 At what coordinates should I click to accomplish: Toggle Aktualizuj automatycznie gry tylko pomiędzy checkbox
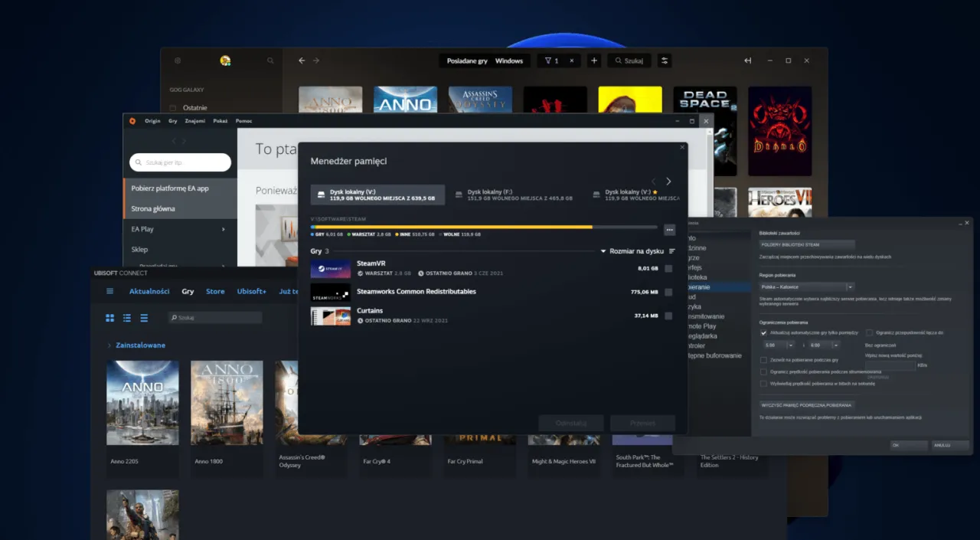click(x=763, y=333)
